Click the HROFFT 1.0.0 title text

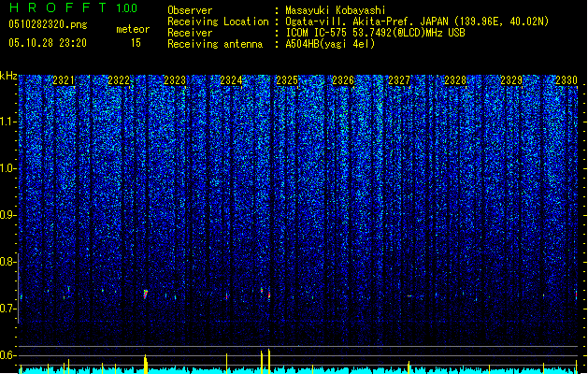click(73, 7)
